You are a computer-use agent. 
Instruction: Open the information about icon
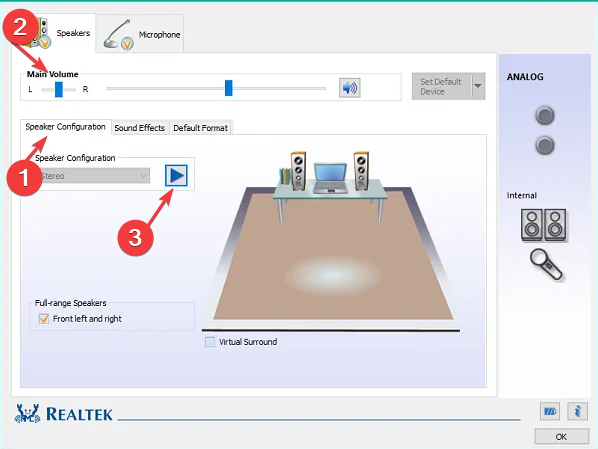(x=577, y=411)
